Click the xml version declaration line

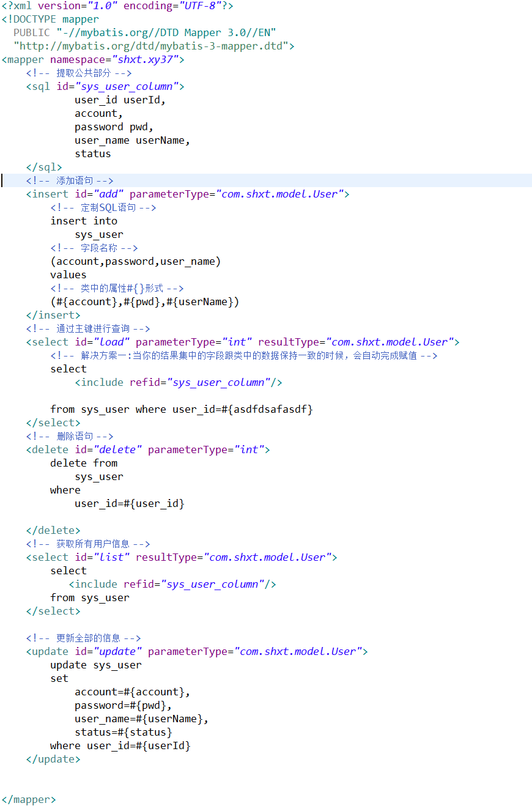[117, 6]
